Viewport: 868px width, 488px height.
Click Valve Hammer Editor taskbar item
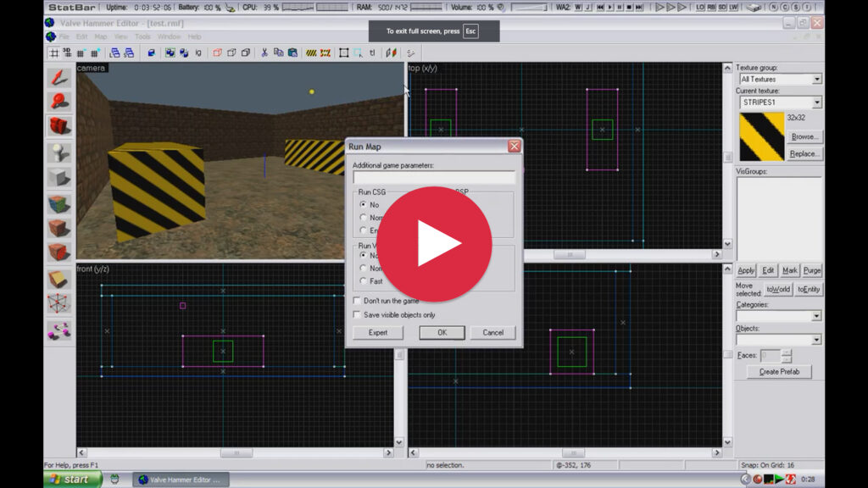tap(181, 480)
